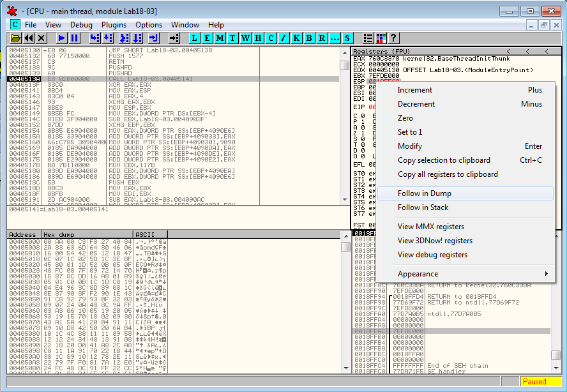Open the Plugins menu
Viewport: 567px width, 392px height.
pos(114,25)
